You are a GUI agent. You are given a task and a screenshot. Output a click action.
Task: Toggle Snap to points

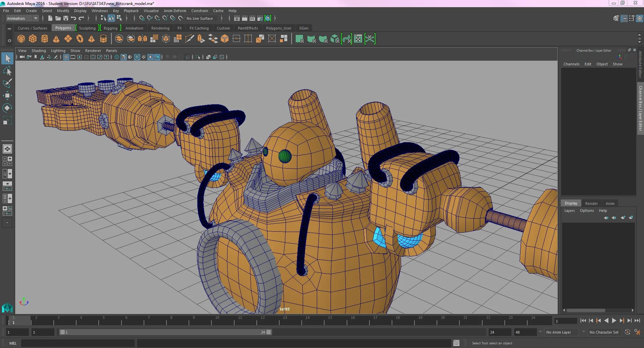click(157, 18)
